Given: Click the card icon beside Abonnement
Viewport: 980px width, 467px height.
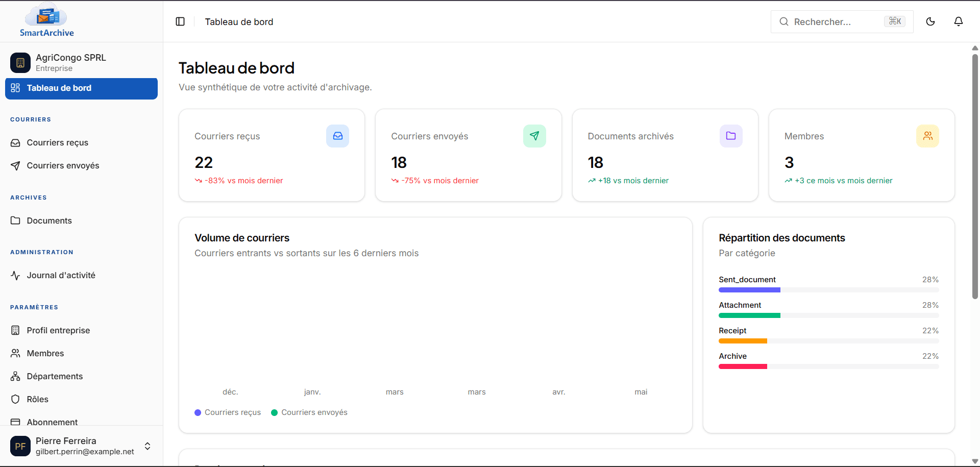Looking at the screenshot, I should [x=15, y=422].
